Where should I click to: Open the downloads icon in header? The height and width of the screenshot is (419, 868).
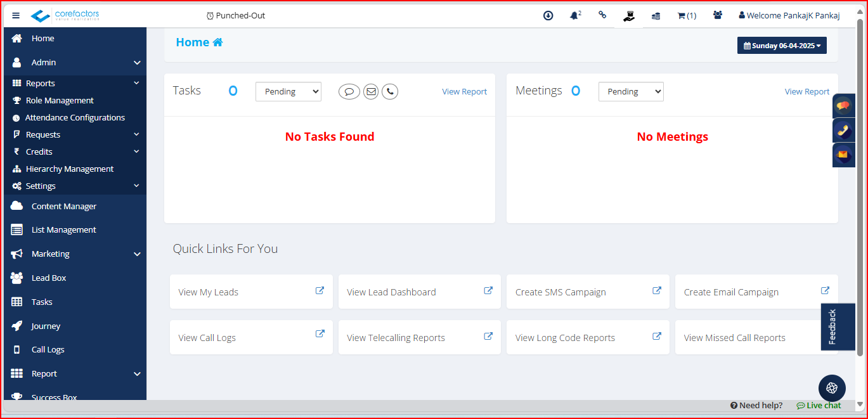click(548, 15)
